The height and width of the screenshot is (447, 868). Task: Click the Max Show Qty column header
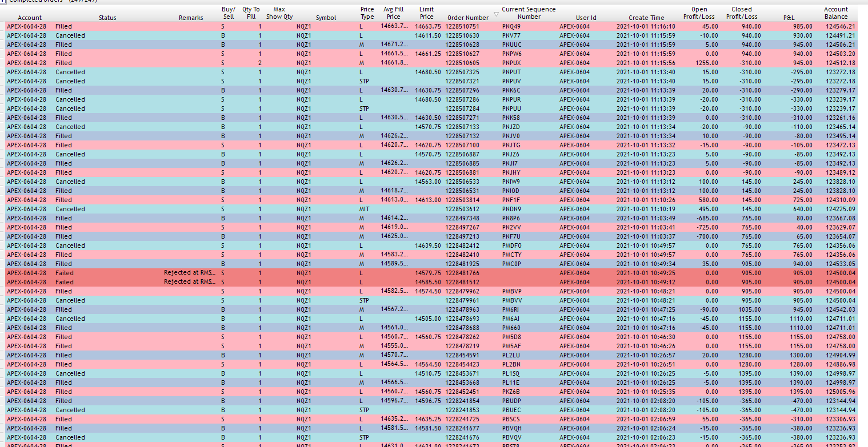pos(279,13)
